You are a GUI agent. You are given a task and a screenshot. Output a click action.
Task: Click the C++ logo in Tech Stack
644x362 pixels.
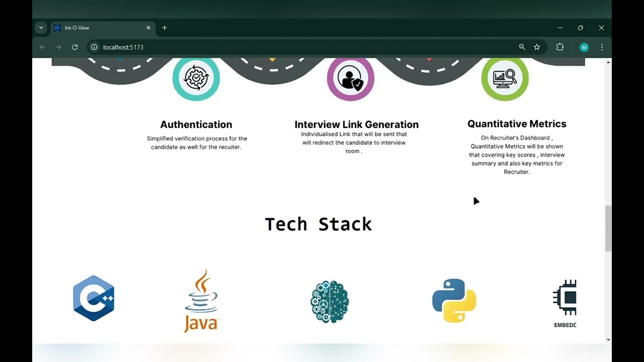click(94, 298)
